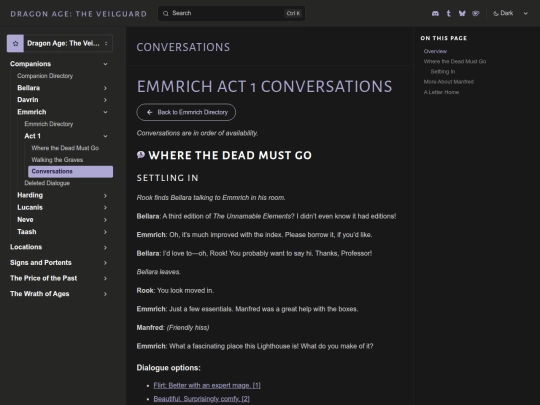Open the Discord link icon

pyautogui.click(x=435, y=13)
